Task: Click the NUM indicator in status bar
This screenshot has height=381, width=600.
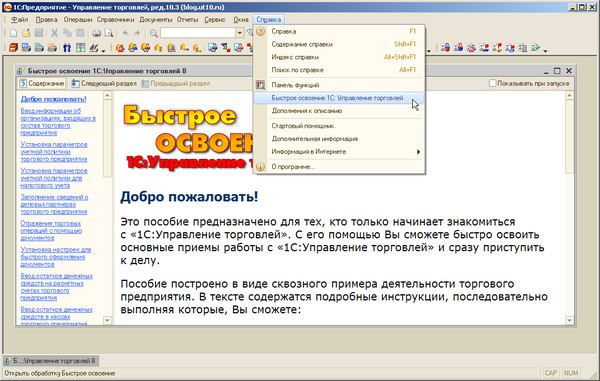Action: click(x=571, y=373)
